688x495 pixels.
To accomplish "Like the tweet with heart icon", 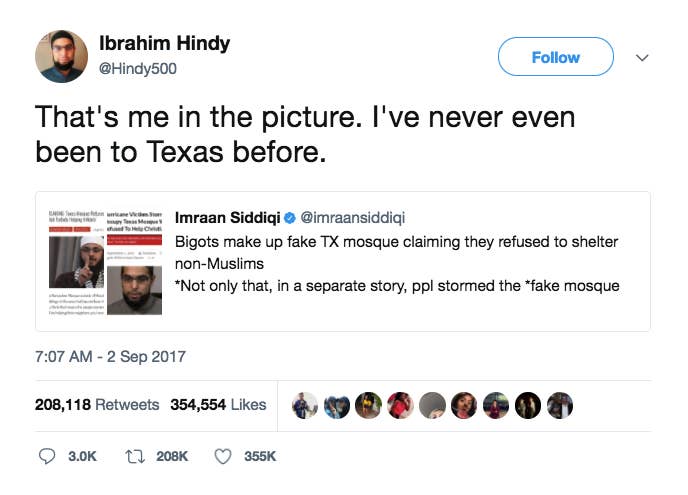I will [223, 457].
